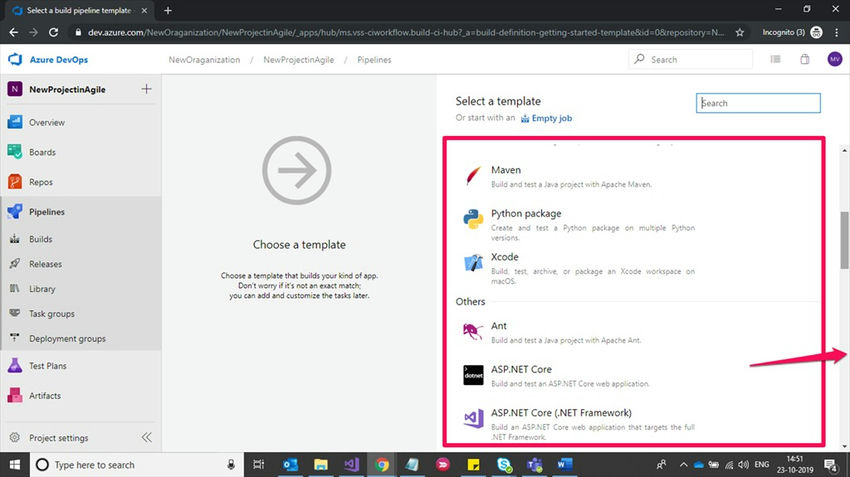
Task: Open Boards in the sidebar
Action: tap(42, 152)
